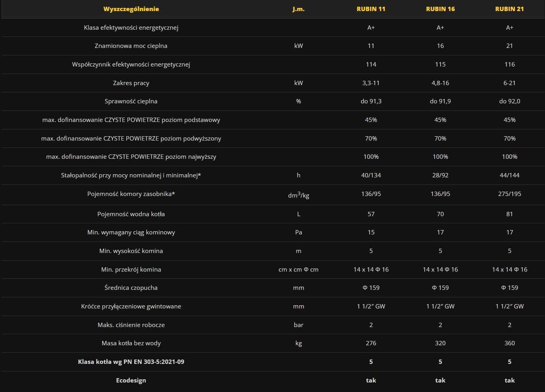Click 'Min. wymagany ciąg kominowy' row label
The image size is (545, 392).
click(131, 232)
